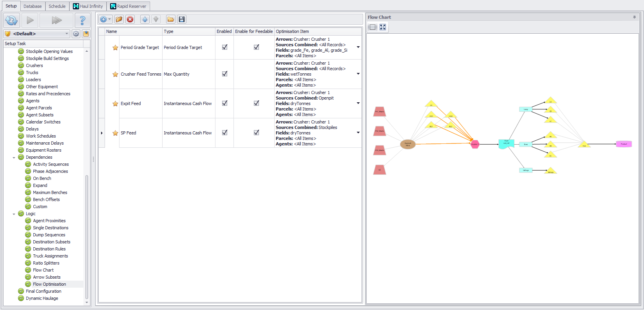
Task: Click the floppy disk save icon
Action: click(182, 19)
